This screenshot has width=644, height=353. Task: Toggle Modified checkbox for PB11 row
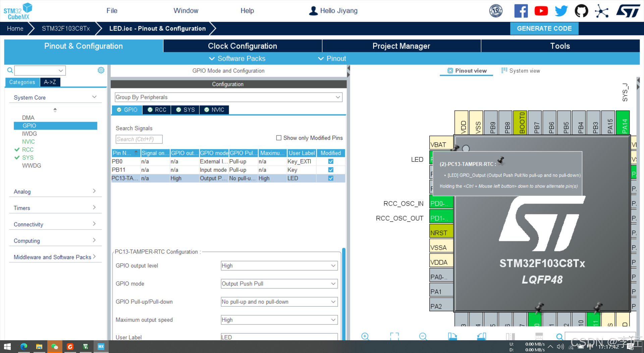[x=331, y=170]
